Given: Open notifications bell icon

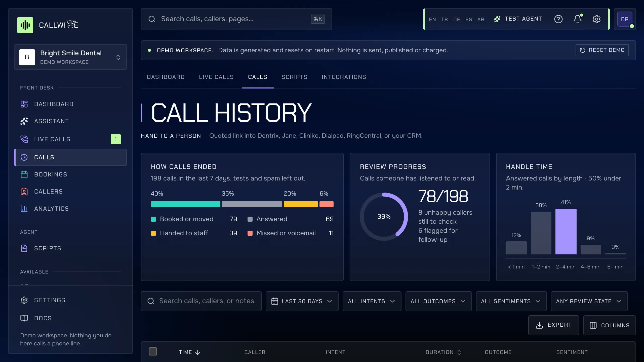Looking at the screenshot, I should 578,19.
